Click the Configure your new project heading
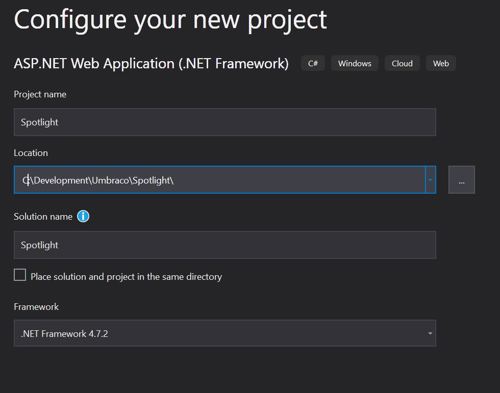This screenshot has width=500, height=393. pyautogui.click(x=170, y=21)
